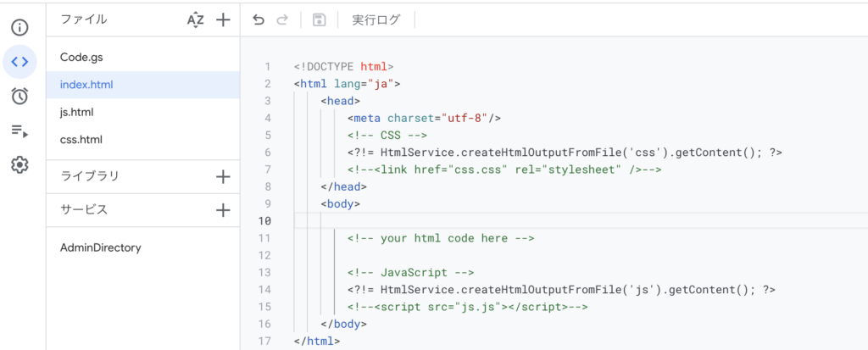This screenshot has height=350, width=868.
Task: Undo the last edit
Action: pyautogui.click(x=259, y=20)
